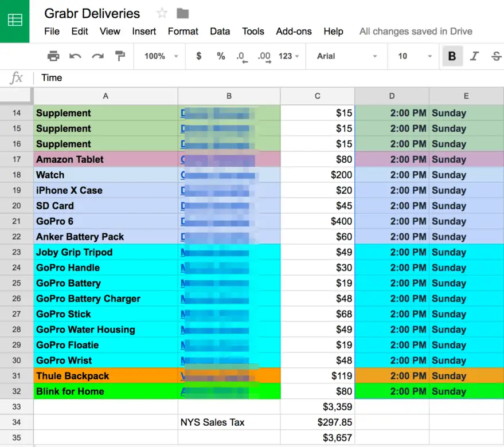Open the Google Sheets home icon
The image size is (504, 447).
tap(15, 21)
